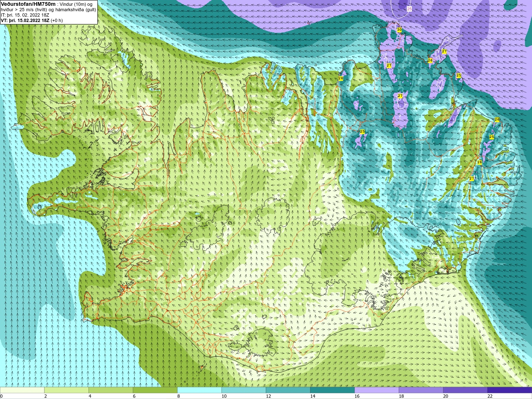Click the legend scale value 0
Screen dimensions: 532x399
point(1,397)
